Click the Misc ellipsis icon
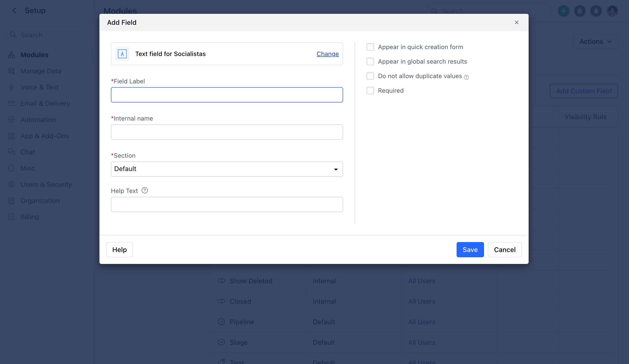 [11, 168]
